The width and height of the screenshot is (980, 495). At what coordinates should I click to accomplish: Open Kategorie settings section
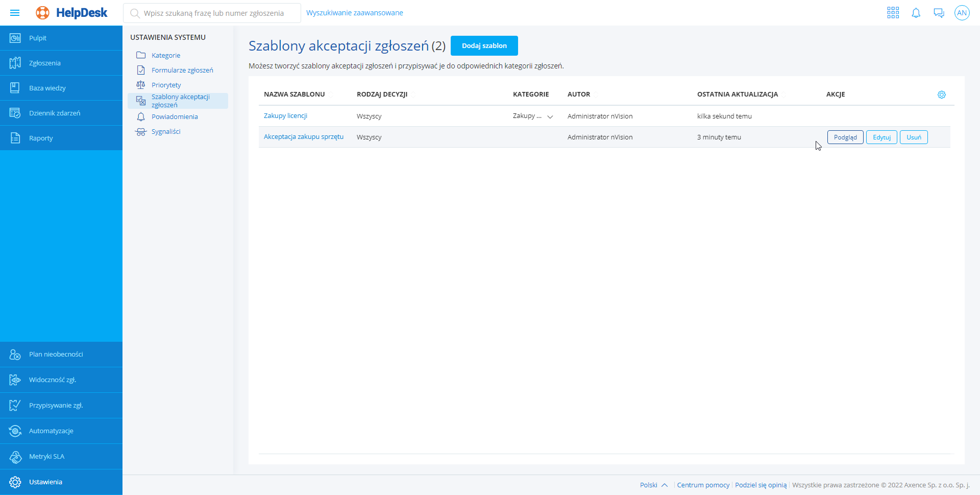[x=165, y=55]
